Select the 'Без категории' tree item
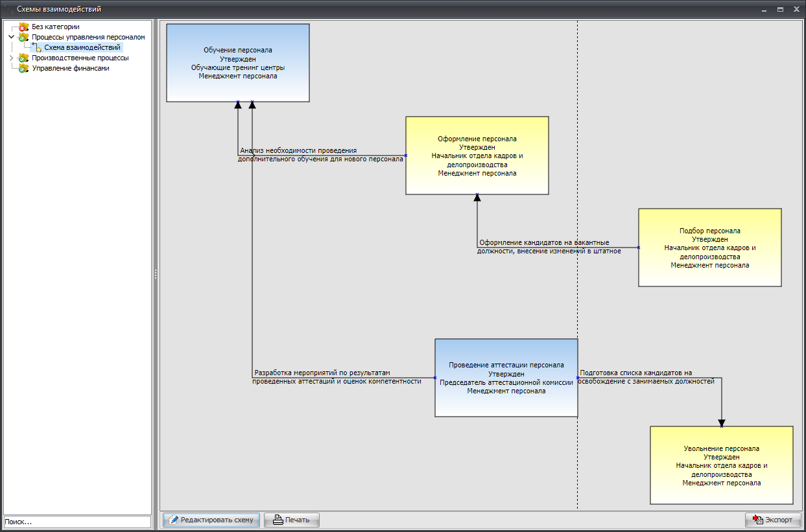 tap(56, 27)
